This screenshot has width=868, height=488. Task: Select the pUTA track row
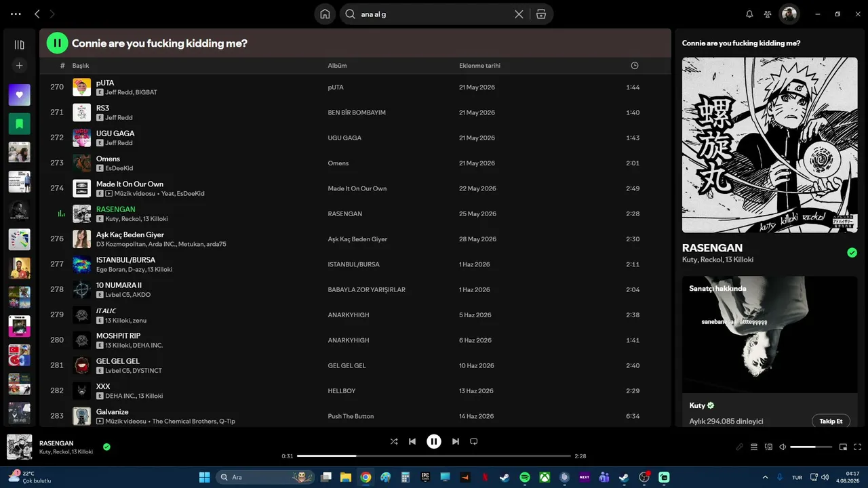coord(355,87)
